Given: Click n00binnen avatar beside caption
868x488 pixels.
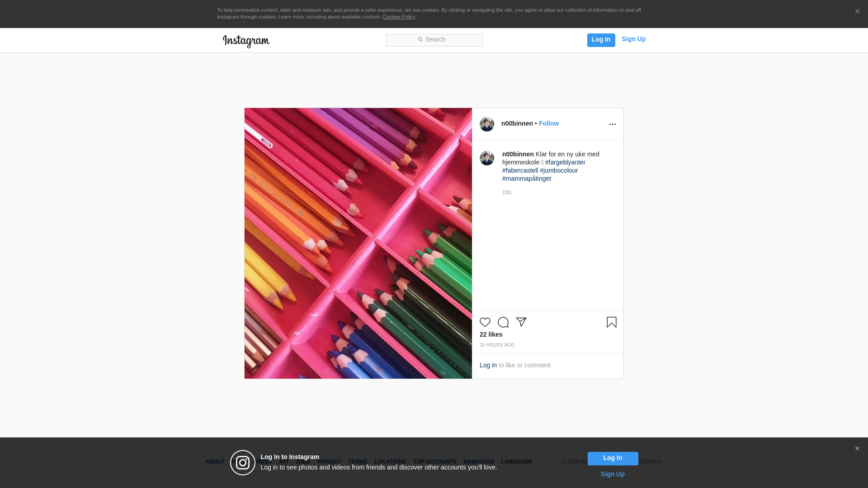Looking at the screenshot, I should (x=487, y=158).
